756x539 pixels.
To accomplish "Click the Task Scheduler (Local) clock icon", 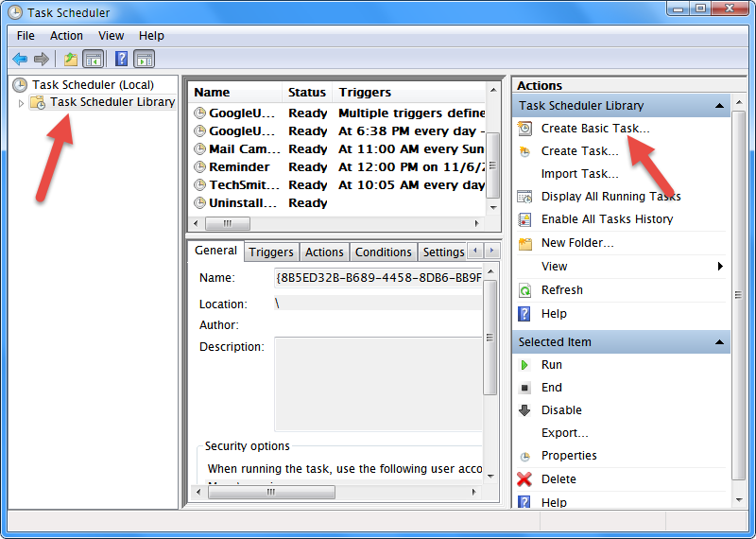I will click(20, 85).
